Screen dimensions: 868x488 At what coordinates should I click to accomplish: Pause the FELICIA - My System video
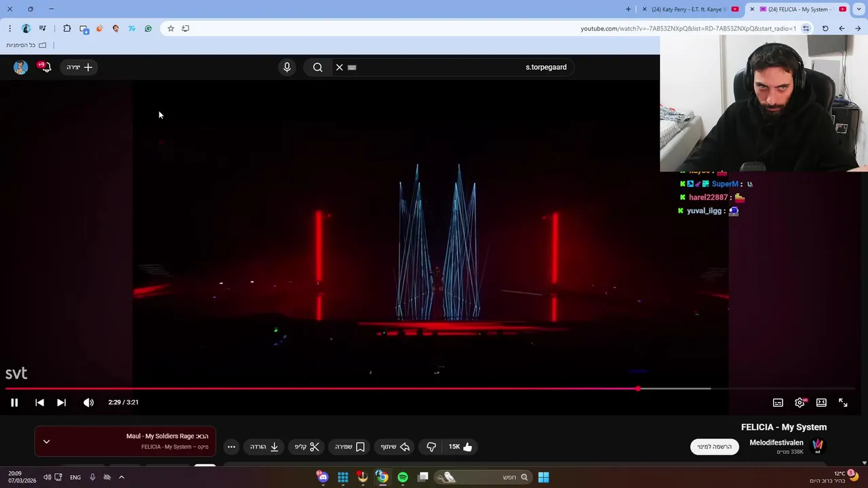(14, 403)
